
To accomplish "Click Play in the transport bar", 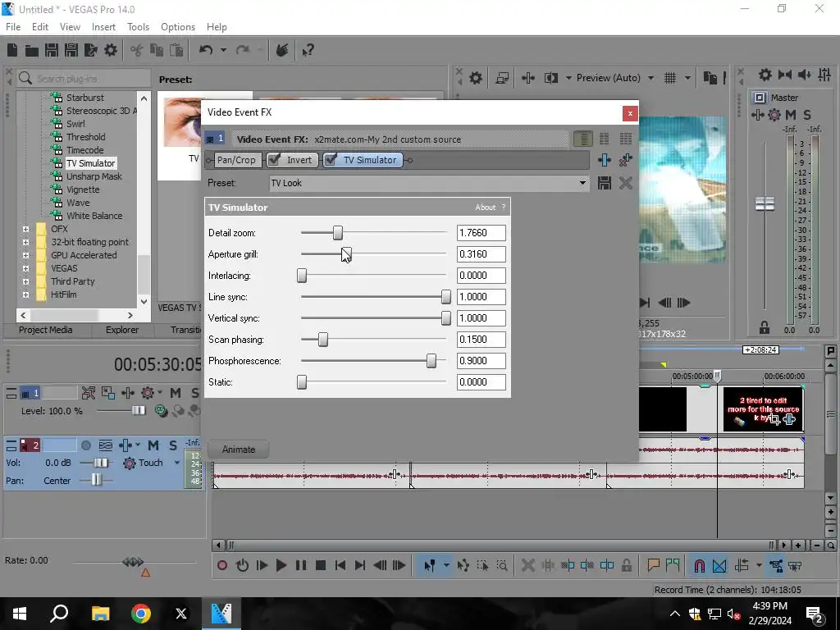I will tap(281, 565).
